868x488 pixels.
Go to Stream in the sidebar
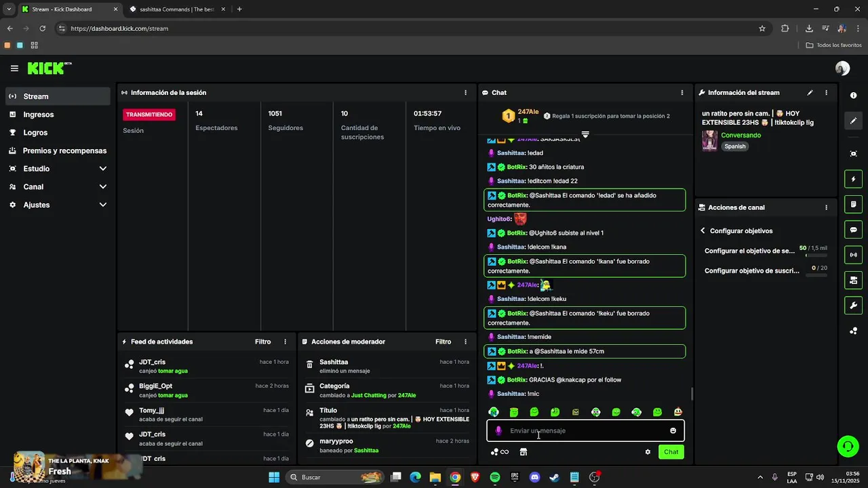[58, 96]
